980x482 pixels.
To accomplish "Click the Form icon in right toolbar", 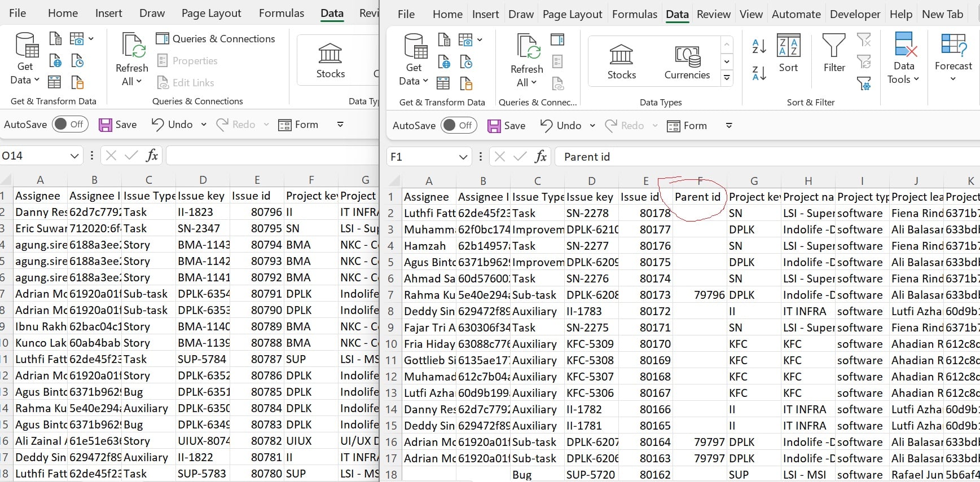I will (x=687, y=126).
